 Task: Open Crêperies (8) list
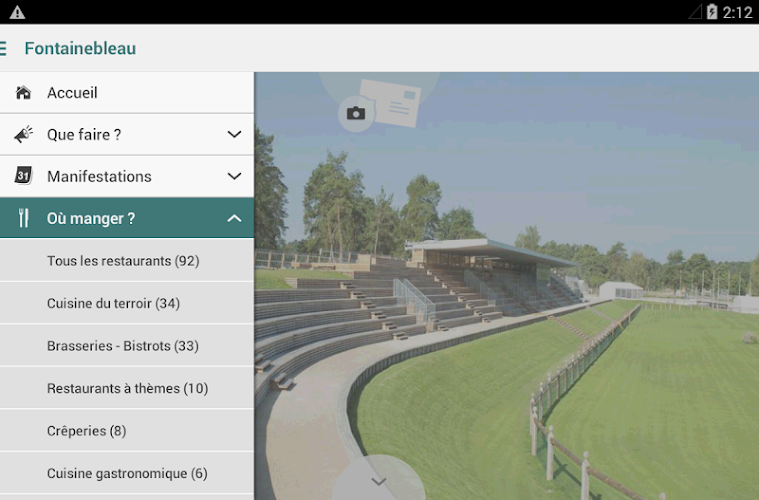(x=127, y=431)
